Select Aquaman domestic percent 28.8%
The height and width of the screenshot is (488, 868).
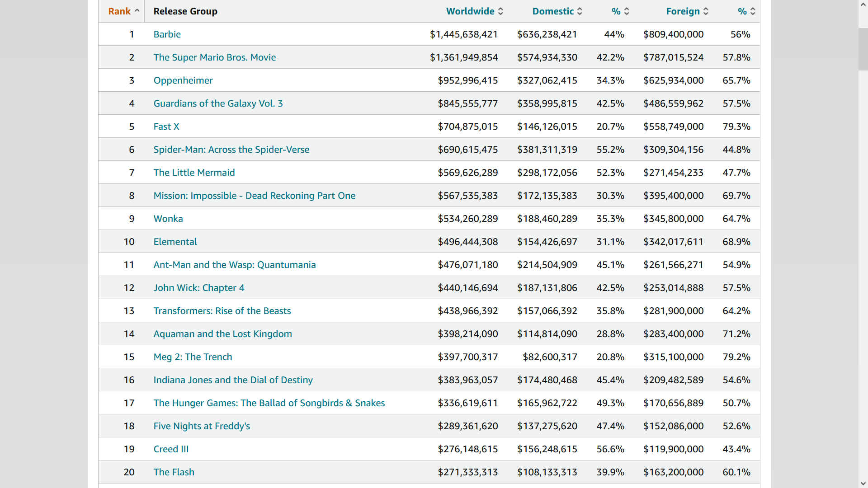[x=610, y=334]
